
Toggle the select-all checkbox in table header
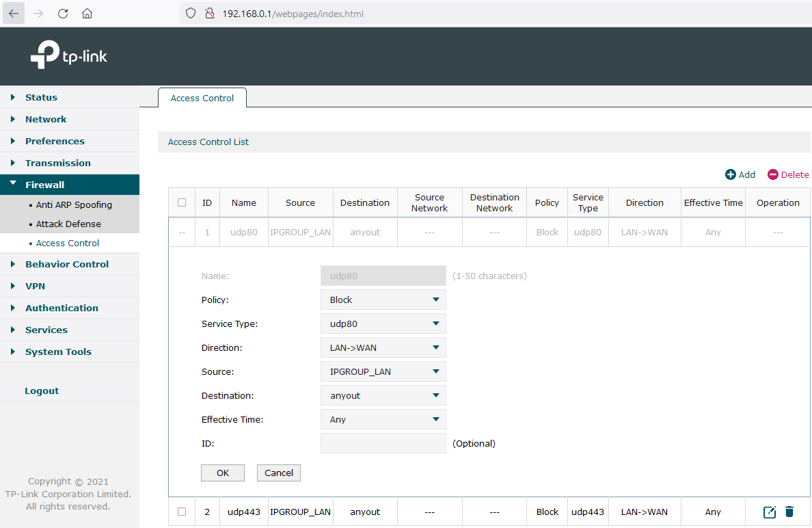point(182,202)
